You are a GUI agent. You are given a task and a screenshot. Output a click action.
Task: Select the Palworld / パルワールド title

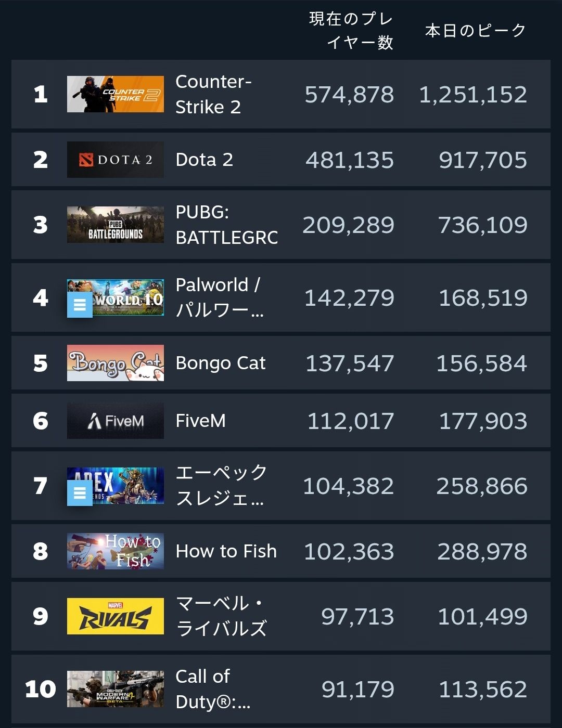pos(220,297)
